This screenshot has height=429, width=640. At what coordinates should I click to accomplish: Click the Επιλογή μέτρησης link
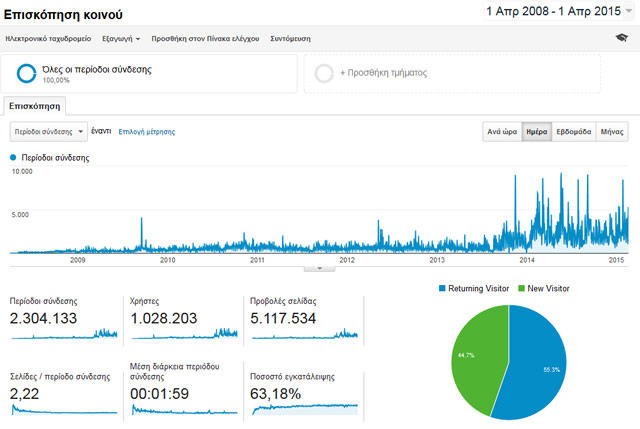146,131
